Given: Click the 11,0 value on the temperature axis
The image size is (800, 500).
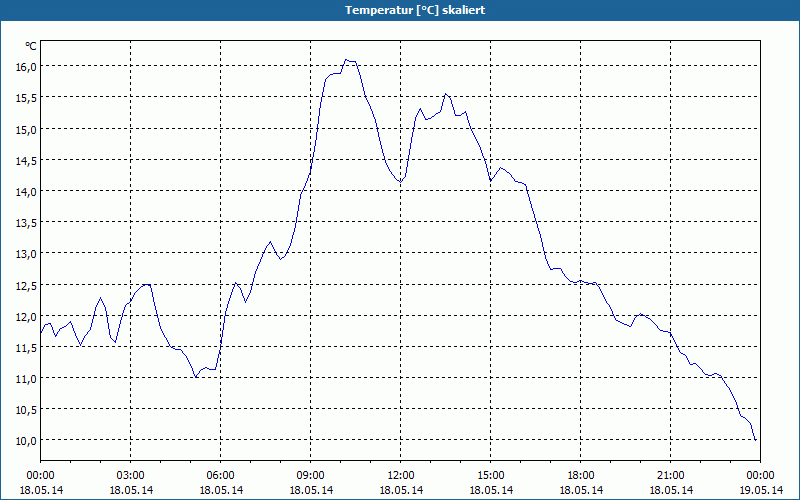Looking at the screenshot, I should coord(26,379).
